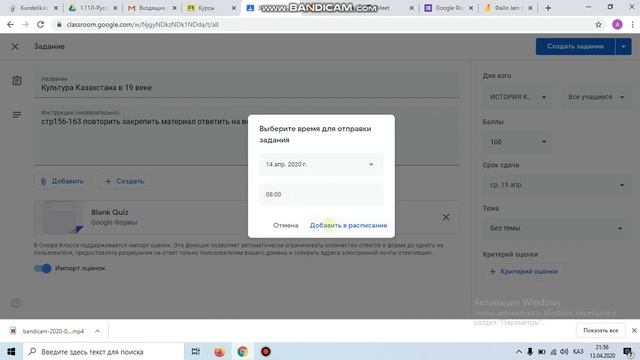
Task: Go back in the browser
Action: coord(10,24)
